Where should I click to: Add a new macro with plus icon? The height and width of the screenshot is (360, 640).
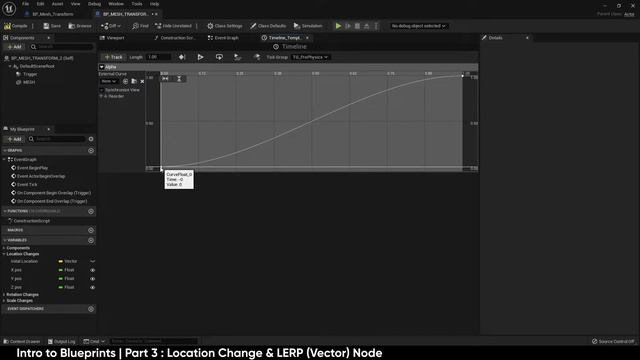[91, 231]
